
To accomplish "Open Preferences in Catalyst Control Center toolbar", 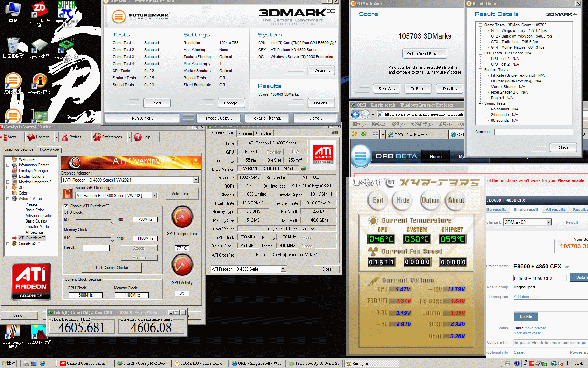I will 108,137.
